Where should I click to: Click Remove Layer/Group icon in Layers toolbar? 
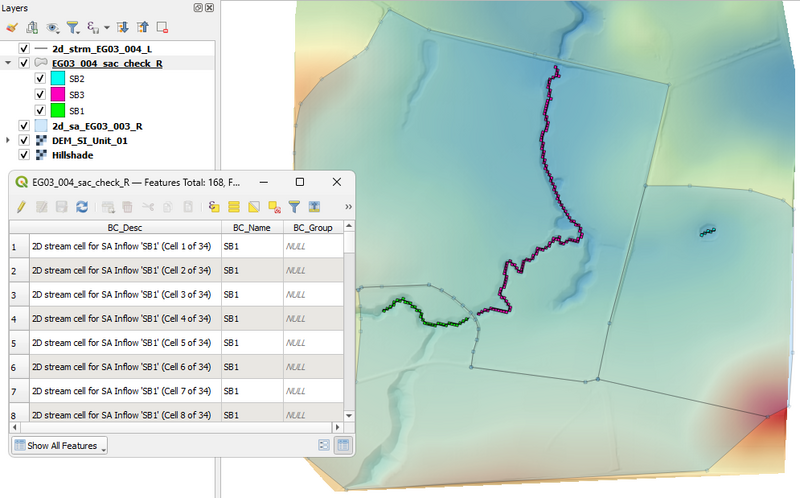tap(162, 28)
